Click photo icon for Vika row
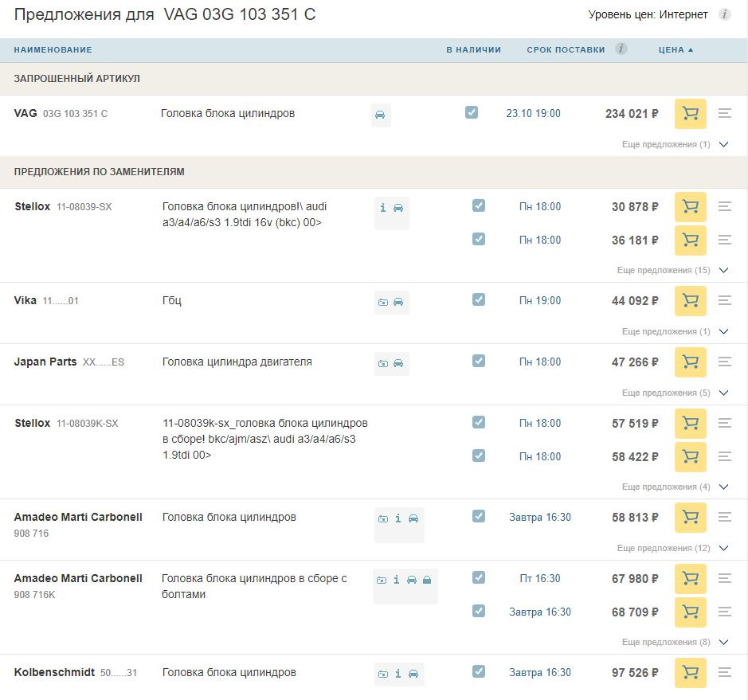This screenshot has width=748, height=700. (x=383, y=302)
